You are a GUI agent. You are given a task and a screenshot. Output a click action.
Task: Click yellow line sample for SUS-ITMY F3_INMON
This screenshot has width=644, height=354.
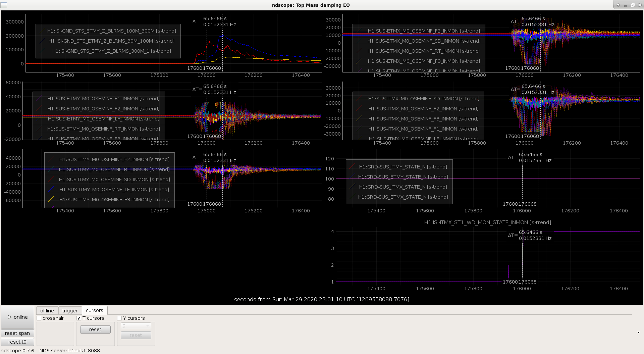[x=51, y=200]
